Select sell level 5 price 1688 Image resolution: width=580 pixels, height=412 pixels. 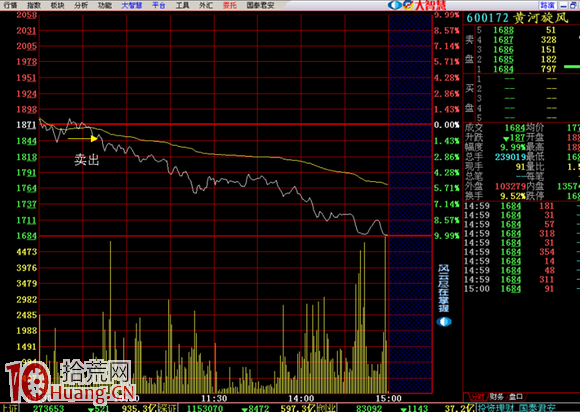pos(503,30)
